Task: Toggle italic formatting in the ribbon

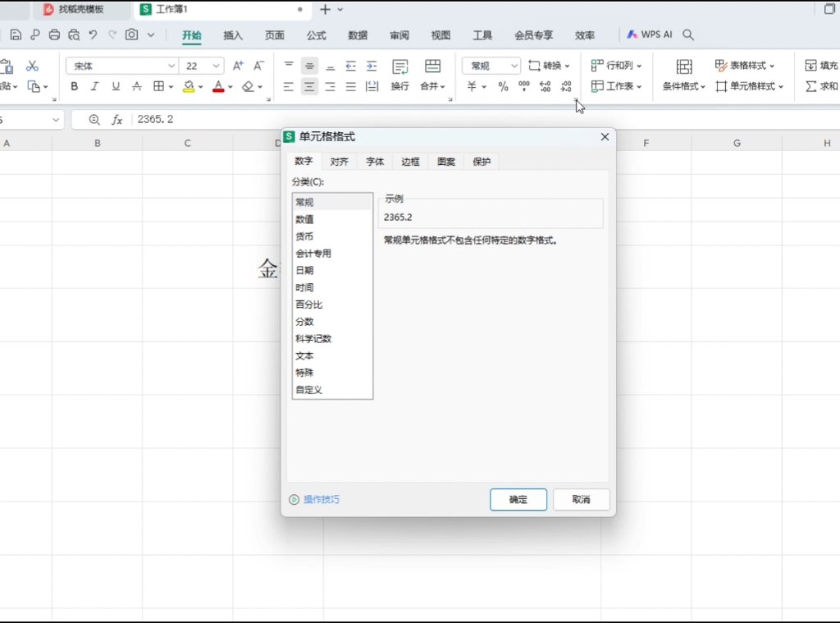Action: tap(96, 86)
